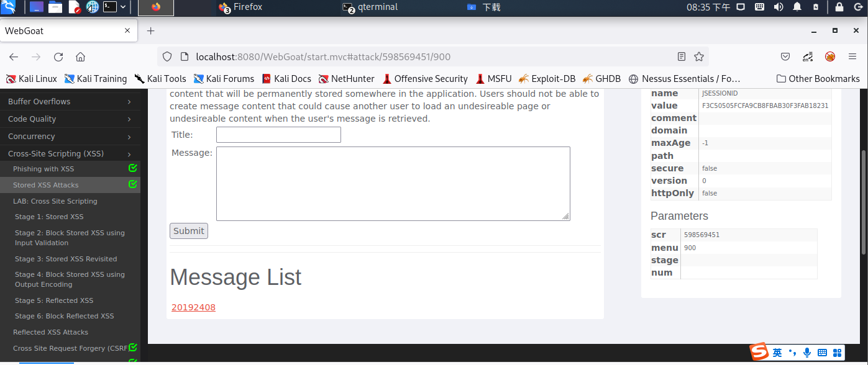Screen dimensions: 868x365
Task: Expand Buffer Overflows lesson category
Action: [70, 101]
